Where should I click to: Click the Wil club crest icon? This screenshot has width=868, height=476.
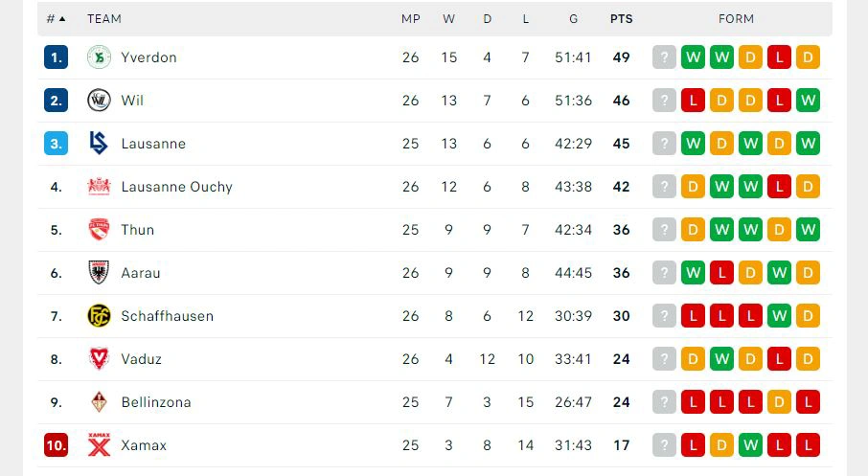tap(99, 101)
